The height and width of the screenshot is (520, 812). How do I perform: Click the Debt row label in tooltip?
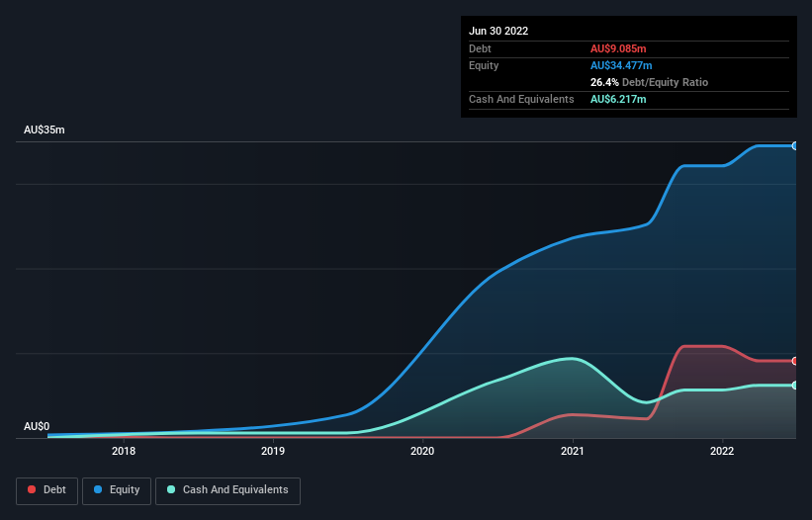(480, 48)
